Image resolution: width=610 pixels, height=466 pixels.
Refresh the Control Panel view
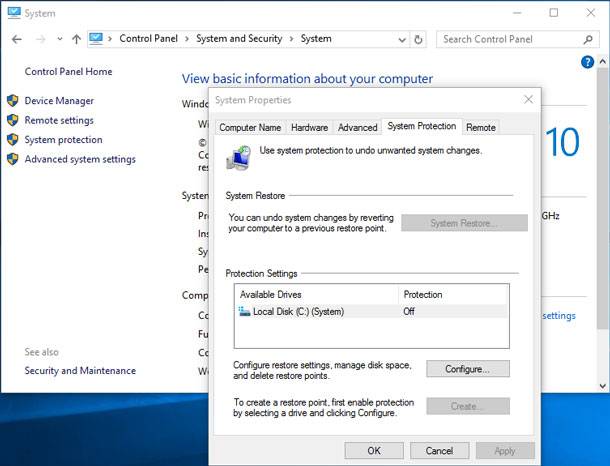point(418,39)
